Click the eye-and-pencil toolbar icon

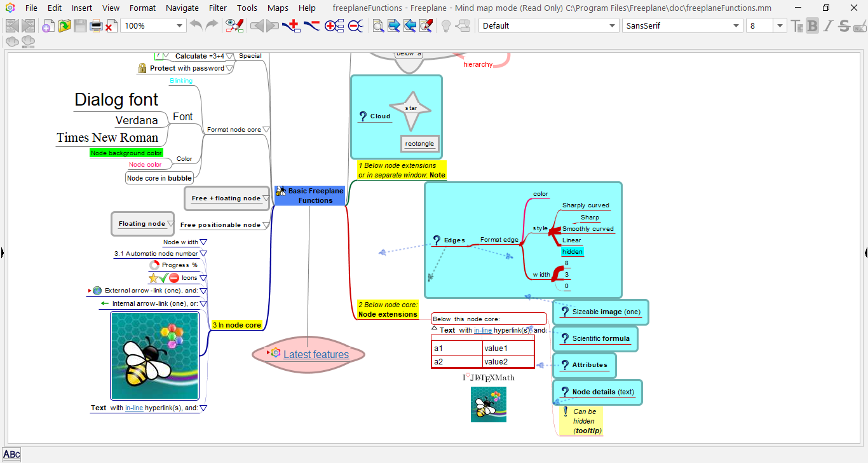click(x=234, y=26)
